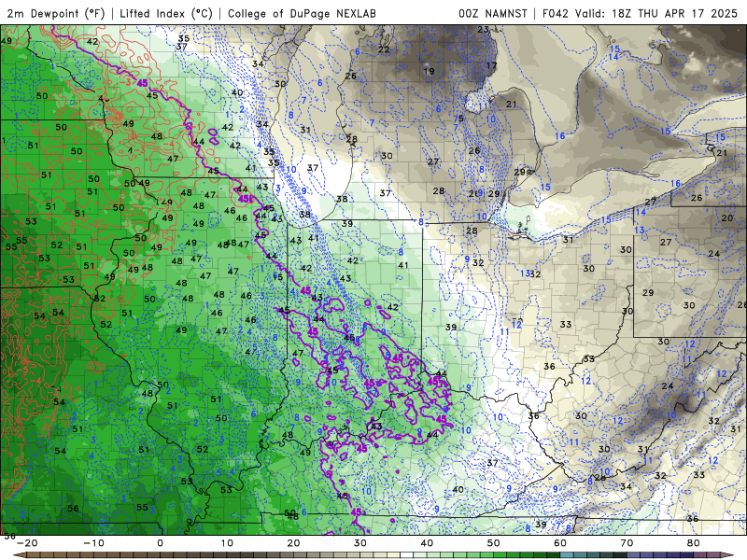This screenshot has height=560, width=747.
Task: Click the '22' dewpoint value on the map
Action: point(384,49)
